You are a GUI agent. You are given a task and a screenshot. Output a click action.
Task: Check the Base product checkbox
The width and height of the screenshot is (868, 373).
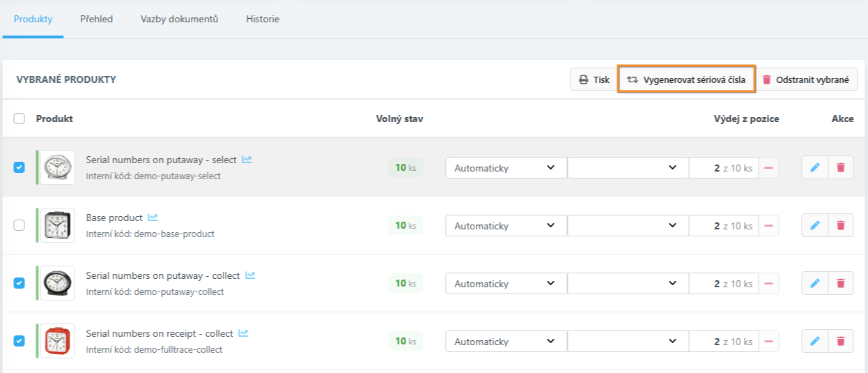(x=20, y=225)
